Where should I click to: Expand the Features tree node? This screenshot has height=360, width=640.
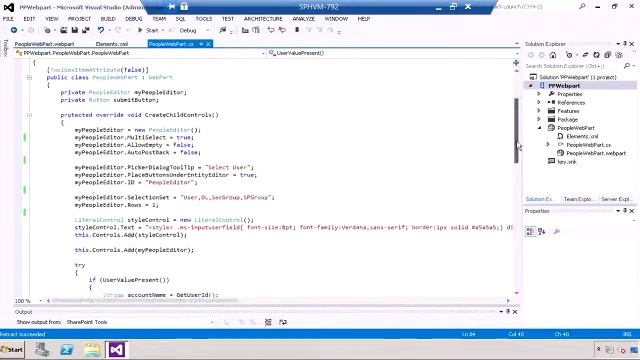pos(539,111)
